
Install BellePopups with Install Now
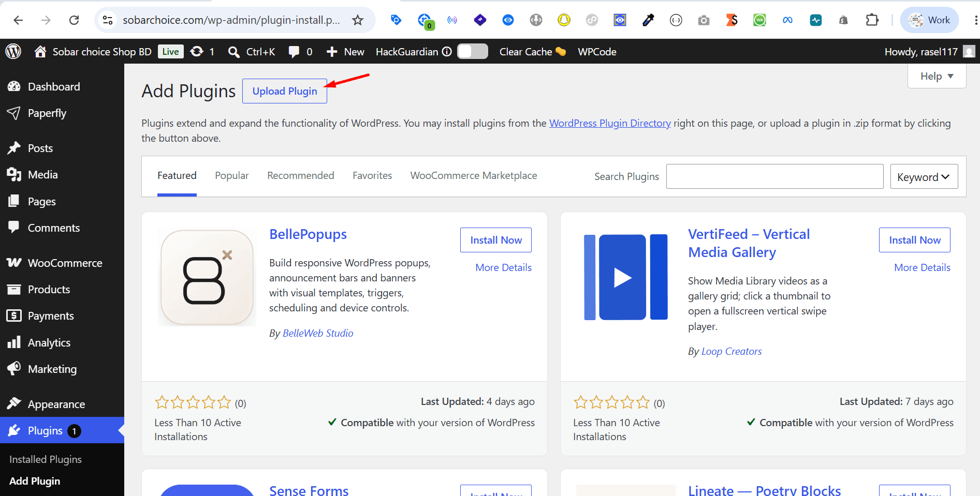pyautogui.click(x=496, y=240)
